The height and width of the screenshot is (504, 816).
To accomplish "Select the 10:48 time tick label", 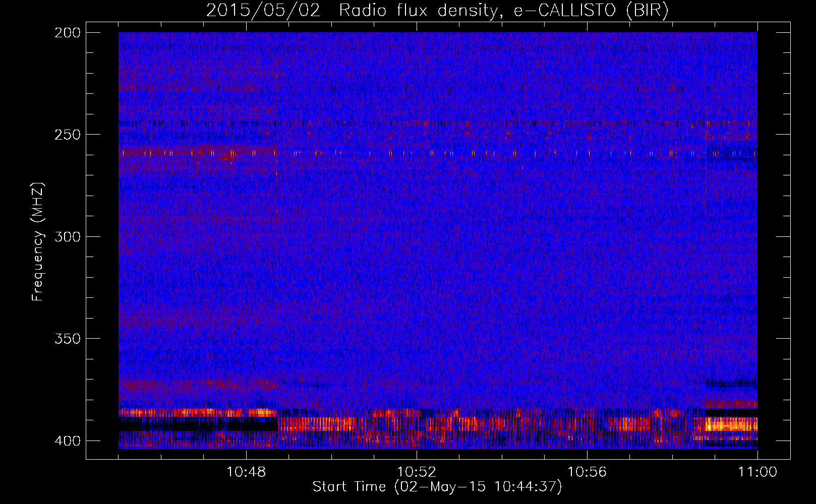I will pos(246,472).
